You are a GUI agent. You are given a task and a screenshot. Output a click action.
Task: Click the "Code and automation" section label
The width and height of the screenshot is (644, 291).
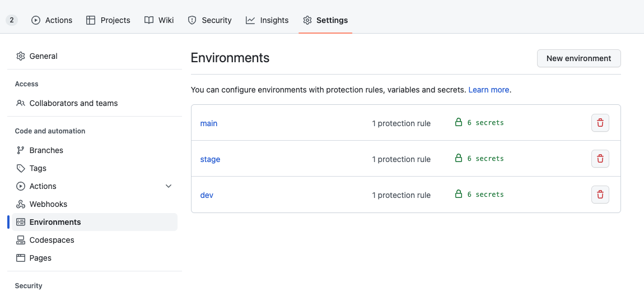50,131
